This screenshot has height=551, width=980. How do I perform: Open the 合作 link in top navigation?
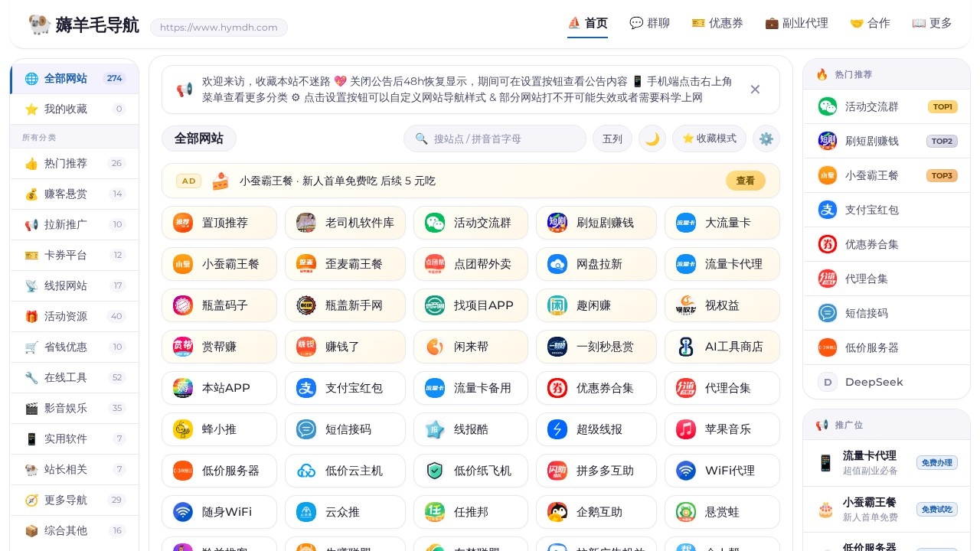tap(870, 23)
